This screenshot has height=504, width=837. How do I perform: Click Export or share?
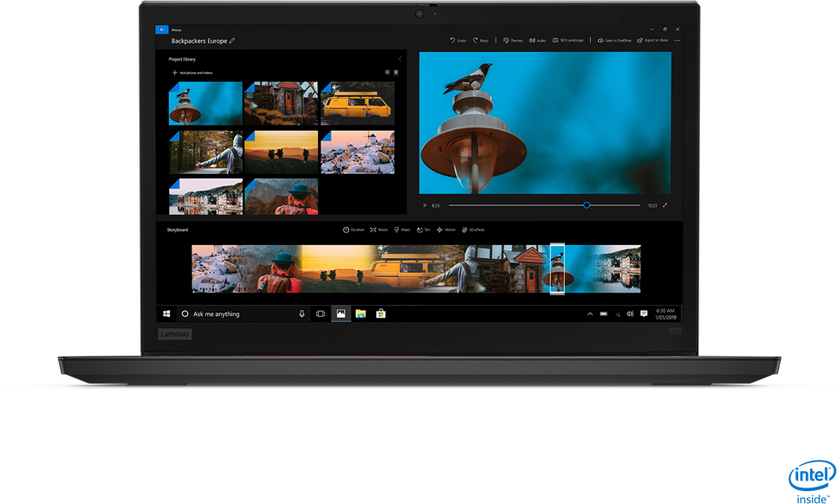[x=652, y=41]
